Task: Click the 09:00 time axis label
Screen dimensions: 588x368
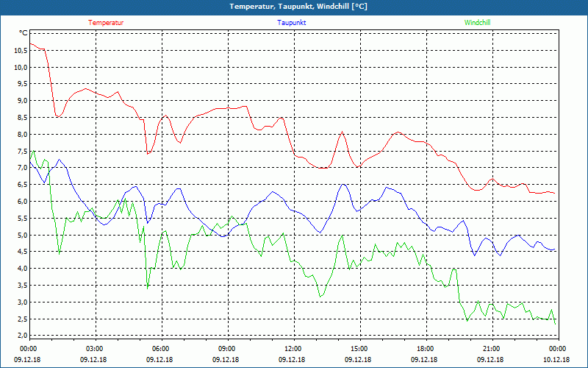Action: coord(226,349)
